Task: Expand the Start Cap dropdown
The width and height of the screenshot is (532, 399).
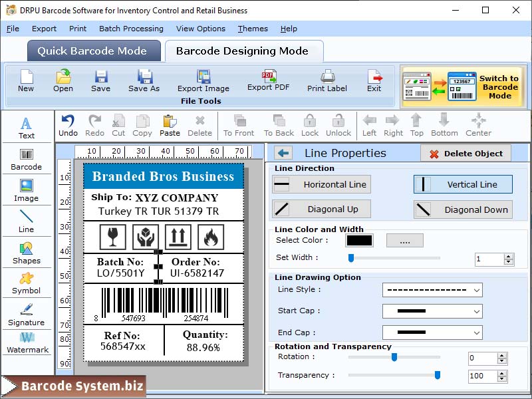Action: (x=476, y=311)
